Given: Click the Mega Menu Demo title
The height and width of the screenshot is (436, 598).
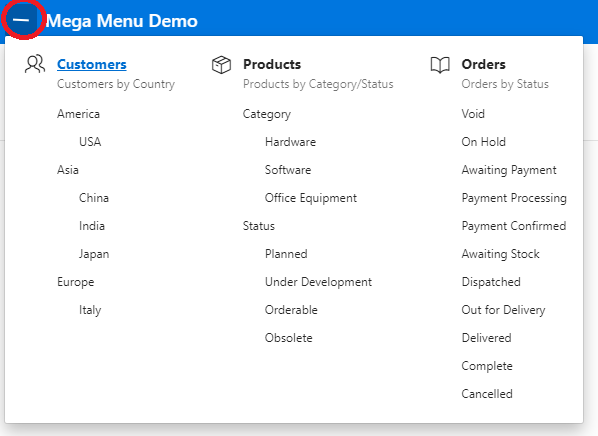Looking at the screenshot, I should (x=122, y=21).
